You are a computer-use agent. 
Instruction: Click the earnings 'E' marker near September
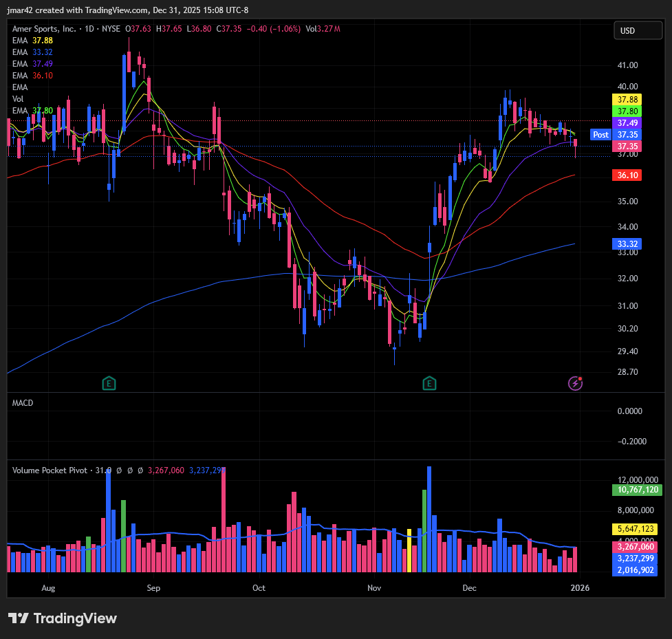[108, 383]
